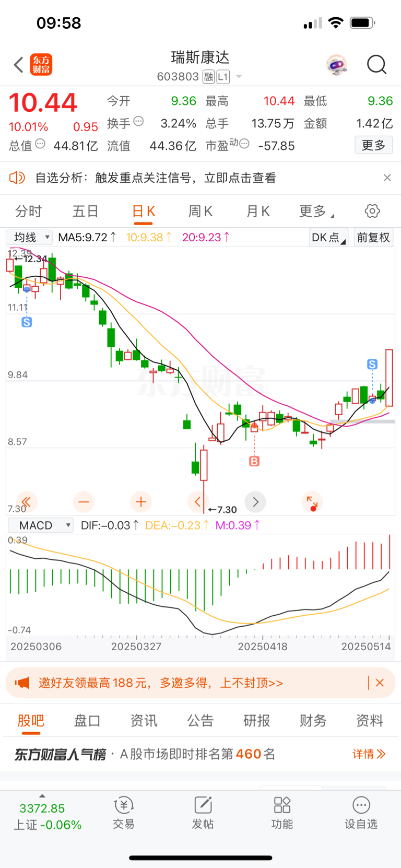This screenshot has width=401, height=868.
Task: Zoom out chart with minus button
Action: tap(84, 502)
